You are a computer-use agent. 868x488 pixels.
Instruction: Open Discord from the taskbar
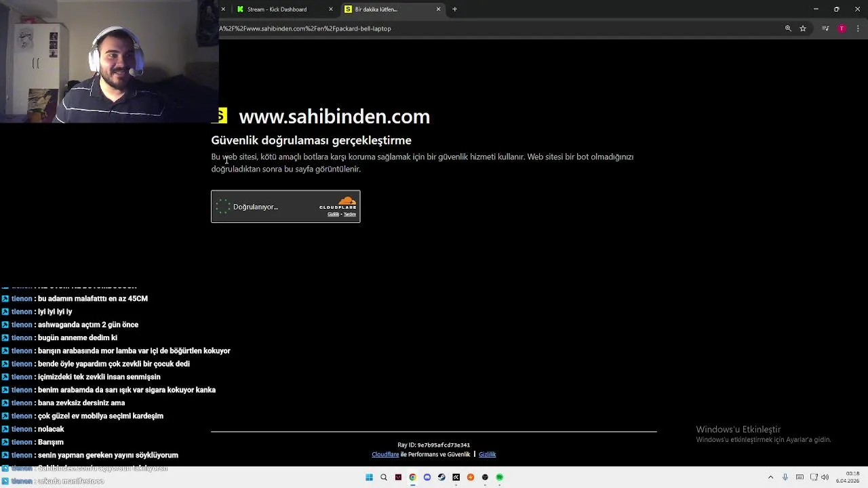pyautogui.click(x=427, y=477)
